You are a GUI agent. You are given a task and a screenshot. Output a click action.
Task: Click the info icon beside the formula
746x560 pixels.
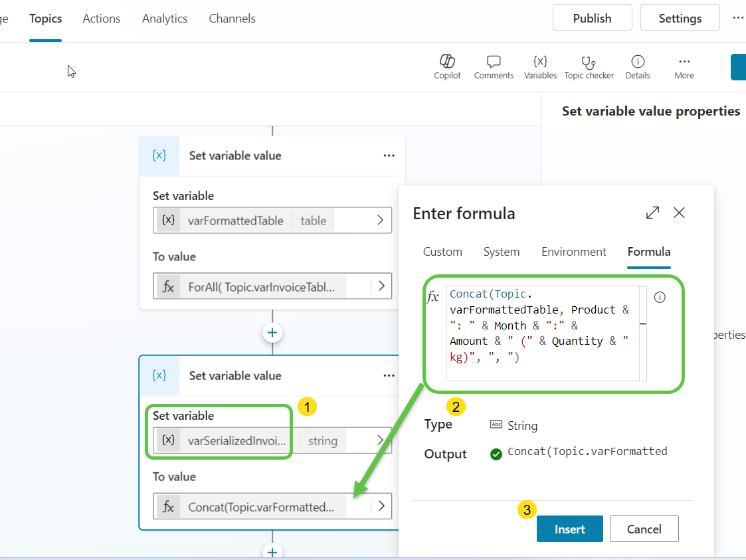pyautogui.click(x=660, y=297)
